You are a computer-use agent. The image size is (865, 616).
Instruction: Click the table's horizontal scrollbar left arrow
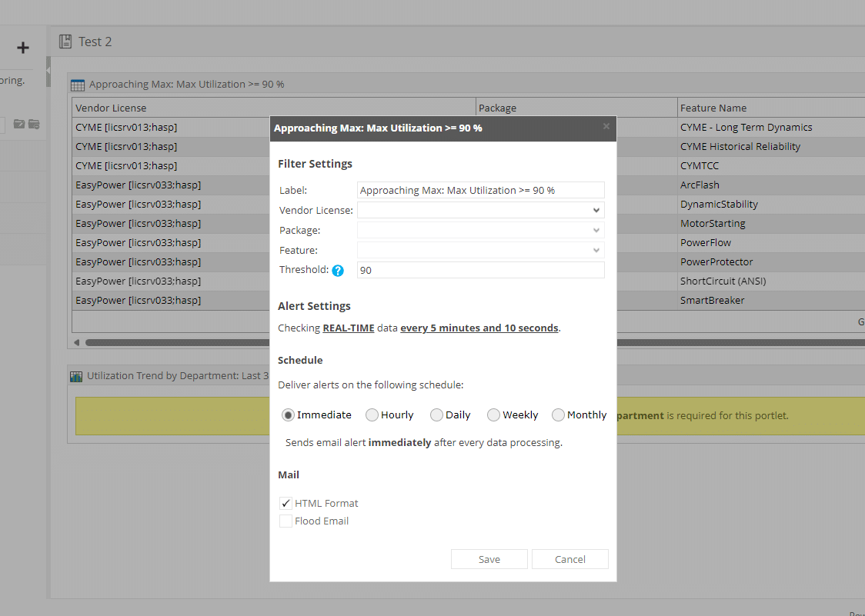click(x=77, y=342)
